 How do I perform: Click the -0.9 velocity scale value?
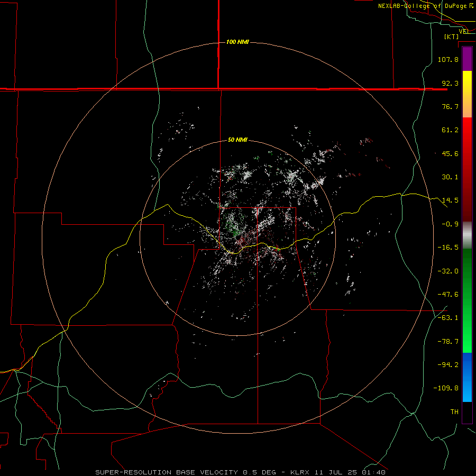point(450,224)
